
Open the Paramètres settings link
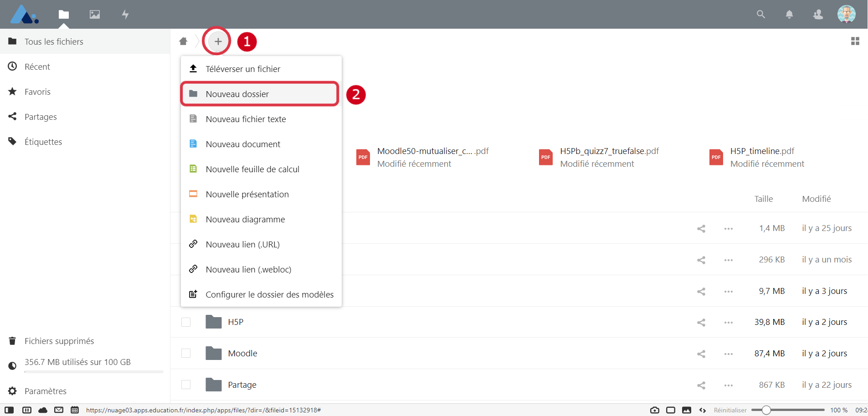46,391
